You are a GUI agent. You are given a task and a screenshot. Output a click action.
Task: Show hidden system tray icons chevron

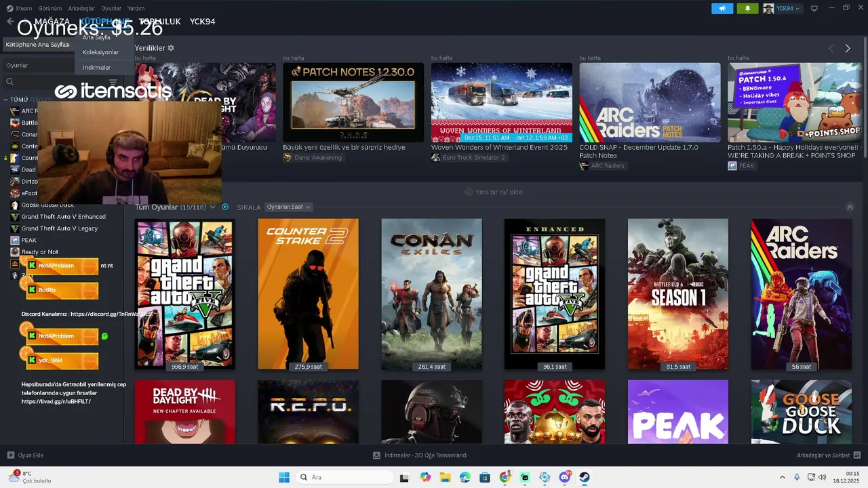[x=782, y=477]
